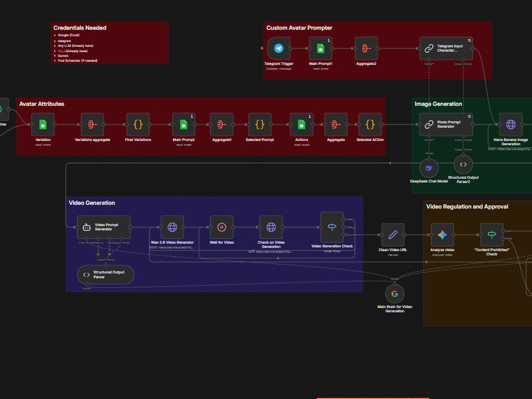The height and width of the screenshot is (399, 532).
Task: Open the Selected Prompt code node
Action: point(260,124)
